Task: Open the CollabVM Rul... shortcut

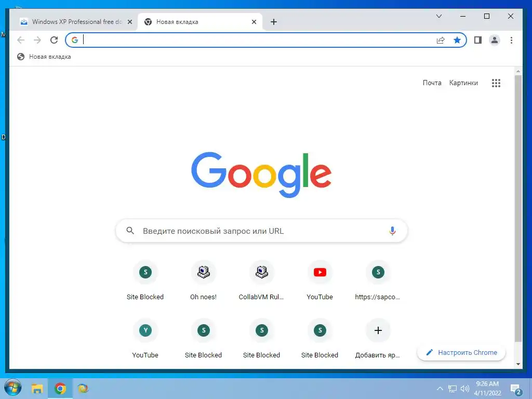Action: (261, 281)
